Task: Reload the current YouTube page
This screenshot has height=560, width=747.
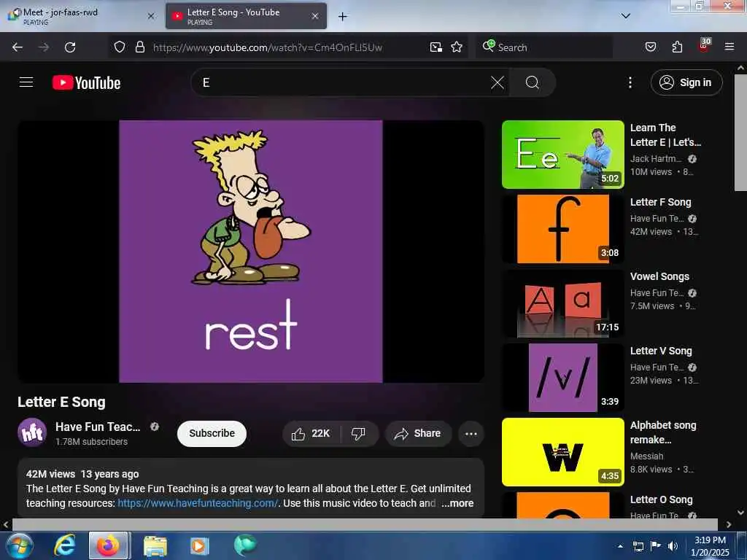Action: 70,47
